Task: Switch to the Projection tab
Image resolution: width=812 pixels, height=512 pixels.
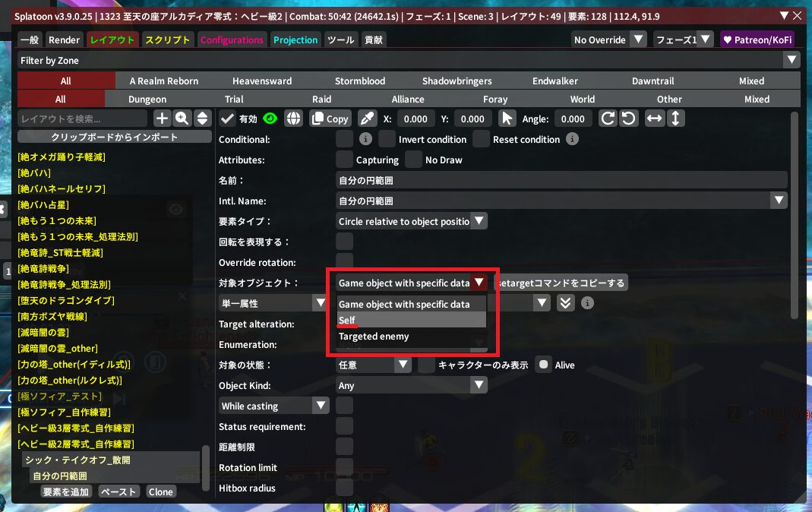Action: pos(295,40)
